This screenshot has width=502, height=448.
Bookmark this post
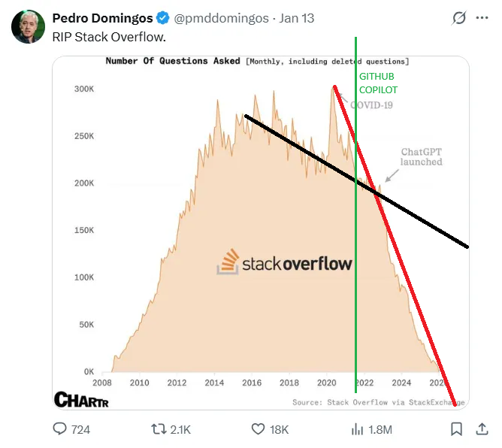pos(456,429)
